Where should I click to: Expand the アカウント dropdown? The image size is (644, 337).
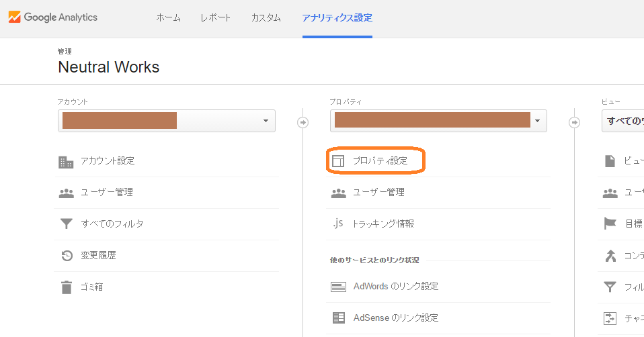pyautogui.click(x=166, y=121)
